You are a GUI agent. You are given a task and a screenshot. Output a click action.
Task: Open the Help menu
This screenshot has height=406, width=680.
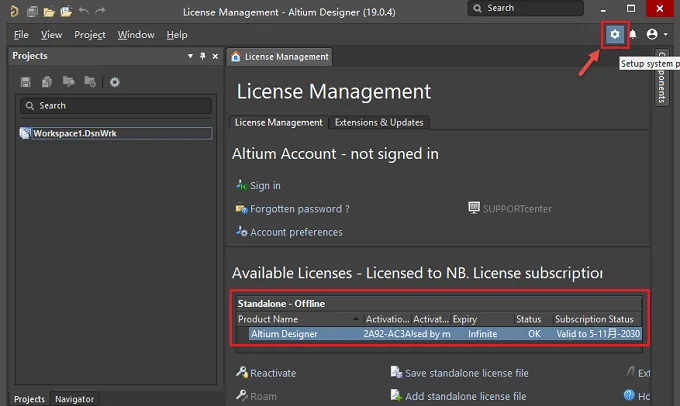pyautogui.click(x=177, y=35)
